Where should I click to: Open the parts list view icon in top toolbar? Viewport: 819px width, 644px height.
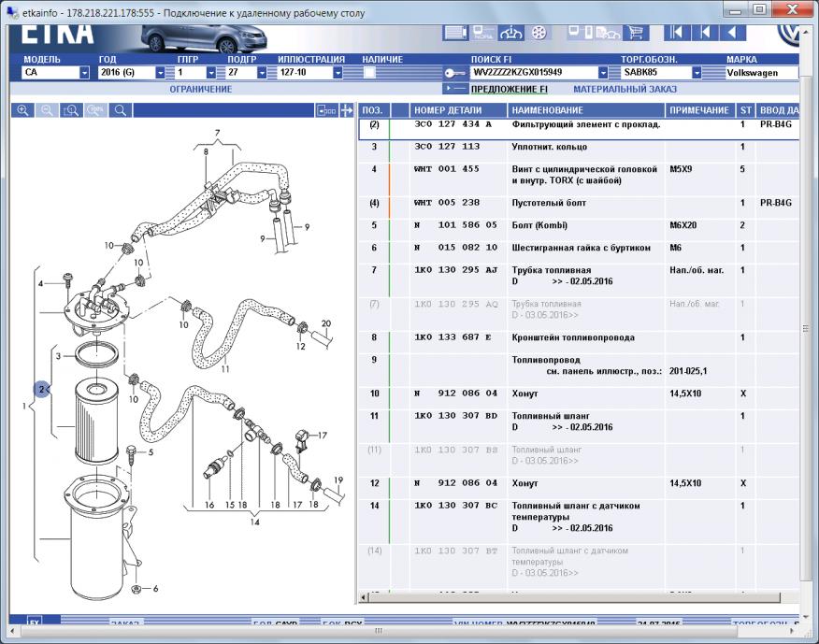point(455,33)
